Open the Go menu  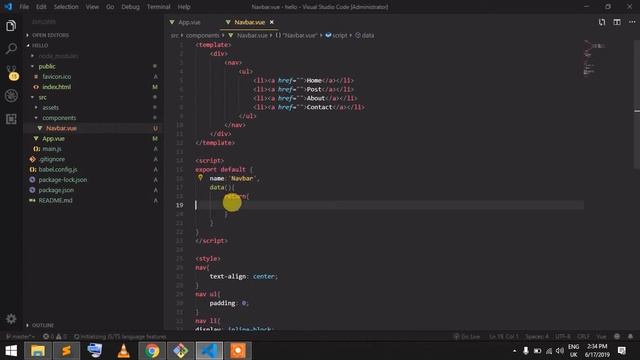[x=110, y=7]
